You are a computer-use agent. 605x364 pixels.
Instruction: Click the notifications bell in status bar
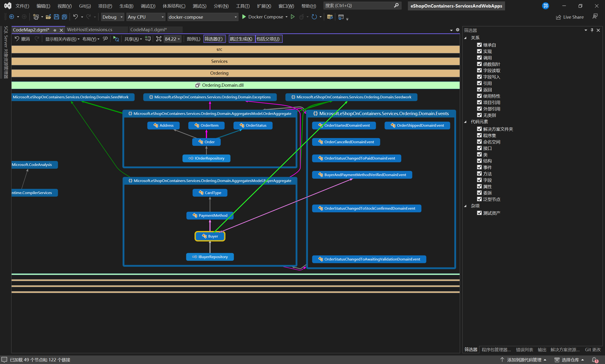pos(595,360)
